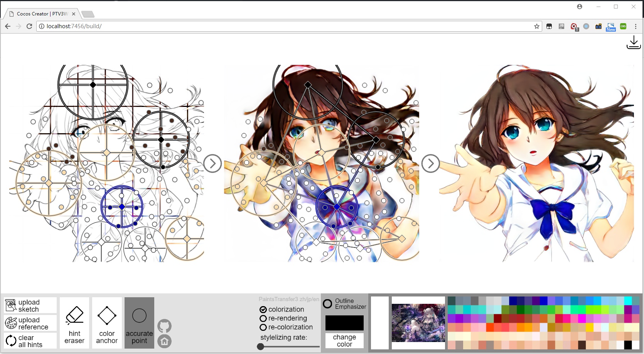Open the upload reference tool
Viewport: 644px width, 354px height.
point(29,323)
